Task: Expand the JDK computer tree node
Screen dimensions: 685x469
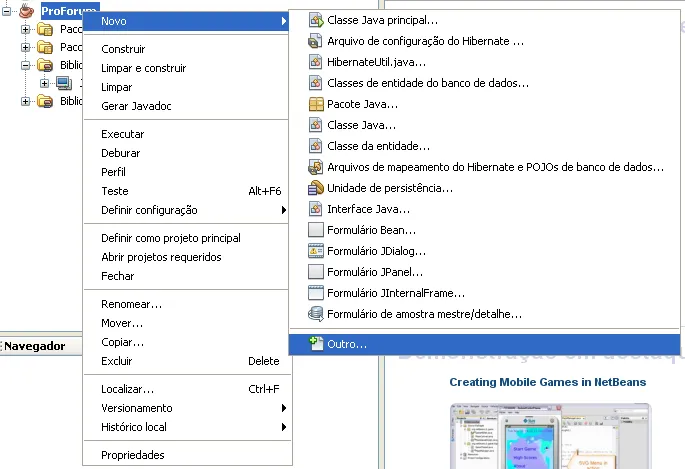Action: 44,83
